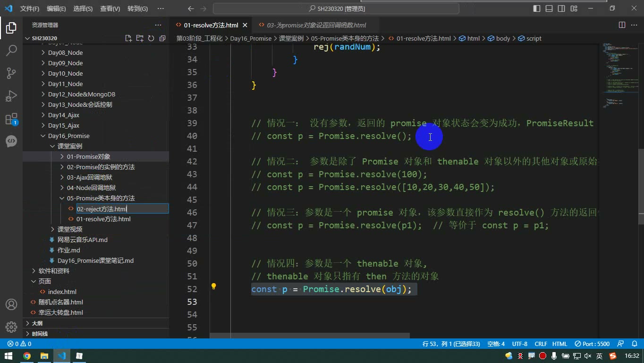Open the 选择(S) menu
The image size is (644, 363).
(x=83, y=9)
